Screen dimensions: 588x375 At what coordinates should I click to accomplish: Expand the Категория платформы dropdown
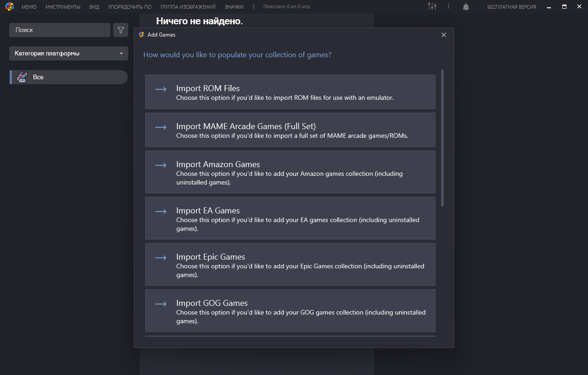pyautogui.click(x=69, y=54)
